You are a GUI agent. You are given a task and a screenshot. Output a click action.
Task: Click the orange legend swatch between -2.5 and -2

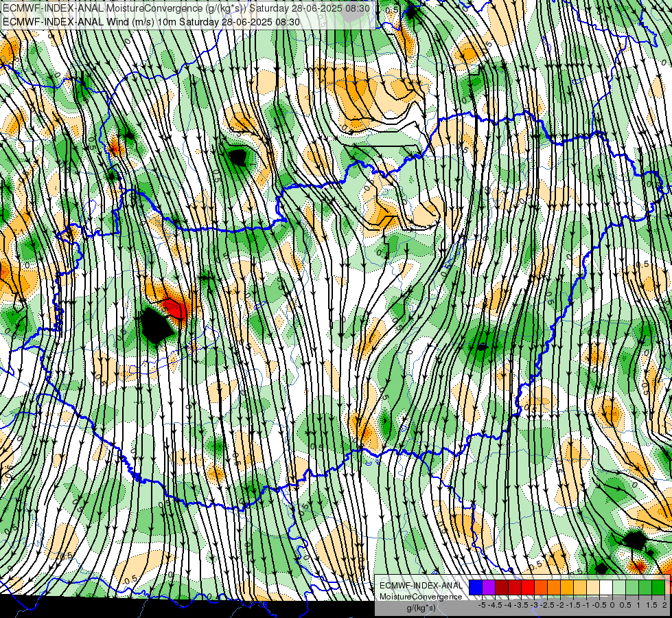pyautogui.click(x=554, y=587)
